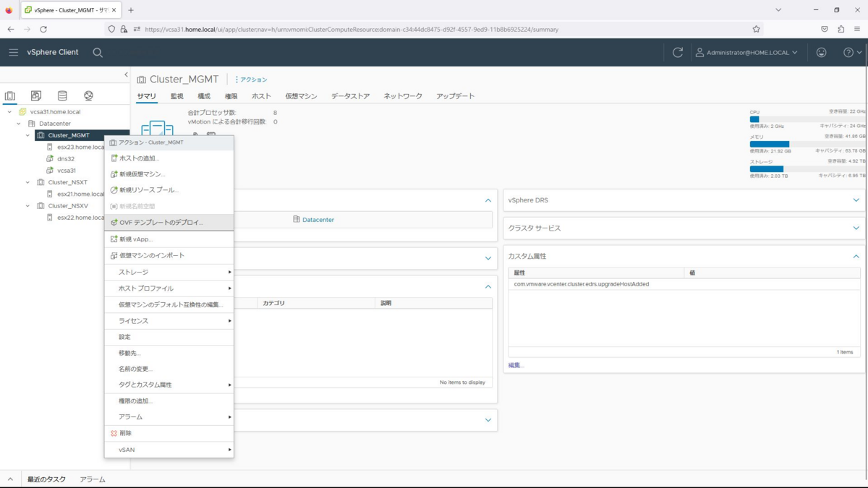This screenshot has width=868, height=488.
Task: Choose 削除 in context menu
Action: tap(169, 433)
